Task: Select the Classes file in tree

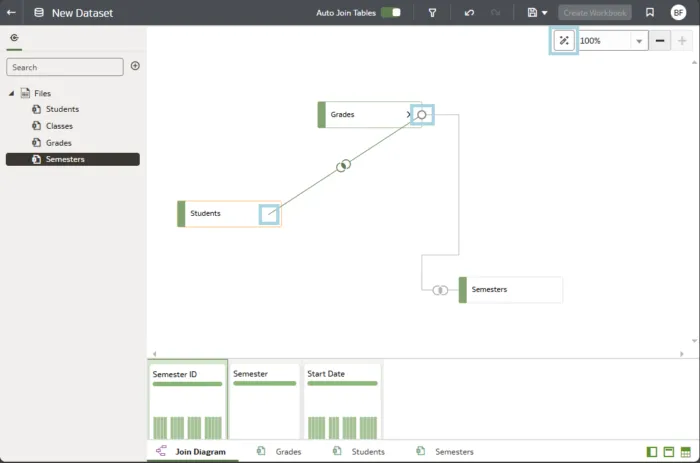Action: (x=58, y=126)
